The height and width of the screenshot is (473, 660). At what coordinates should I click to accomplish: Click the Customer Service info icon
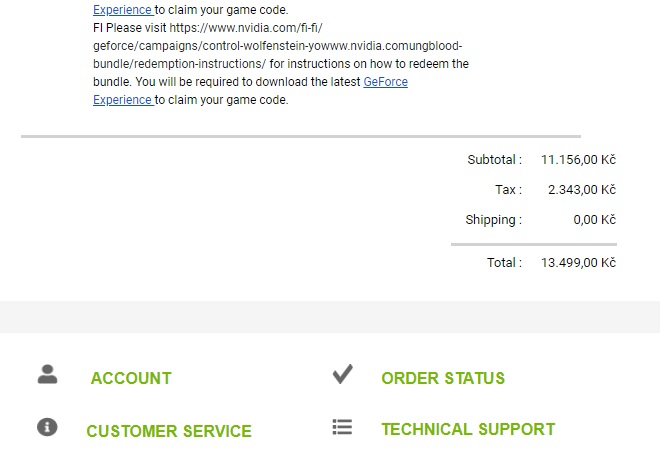(47, 427)
